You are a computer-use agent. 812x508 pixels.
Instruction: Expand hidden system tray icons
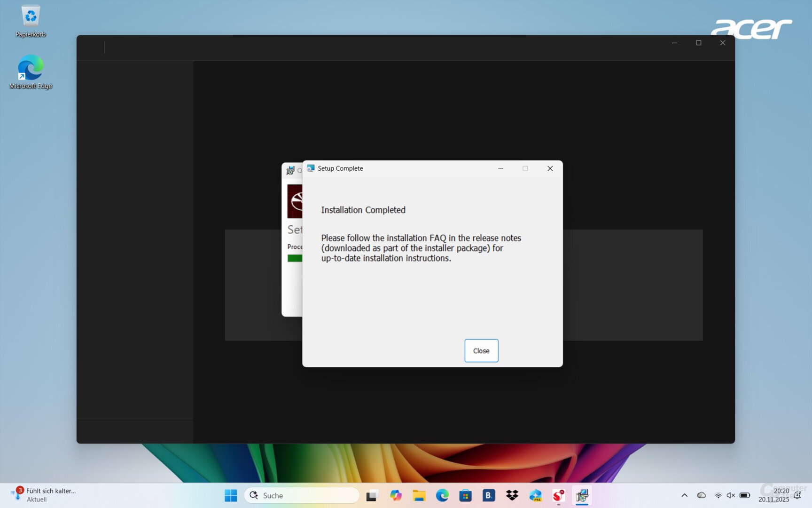pyautogui.click(x=685, y=495)
